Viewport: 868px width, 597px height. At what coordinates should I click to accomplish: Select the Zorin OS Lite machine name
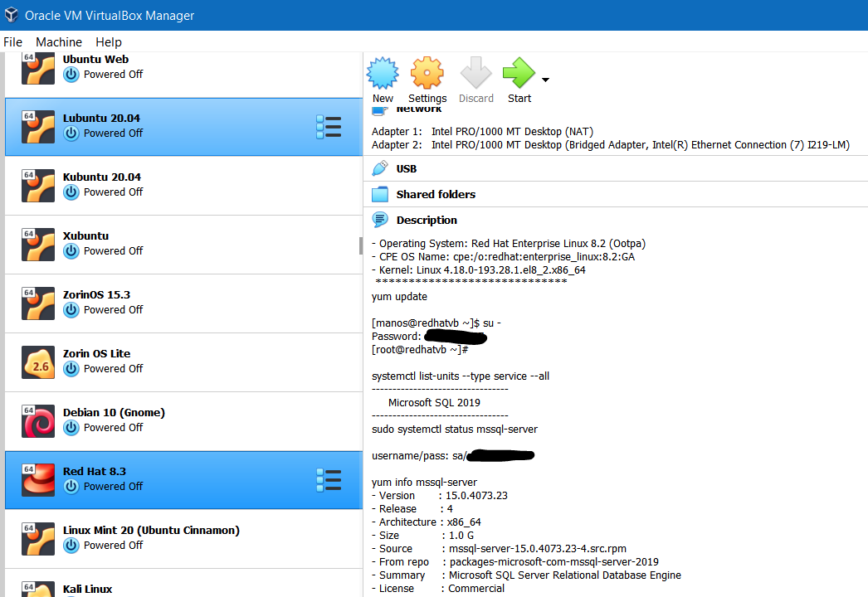click(x=96, y=353)
